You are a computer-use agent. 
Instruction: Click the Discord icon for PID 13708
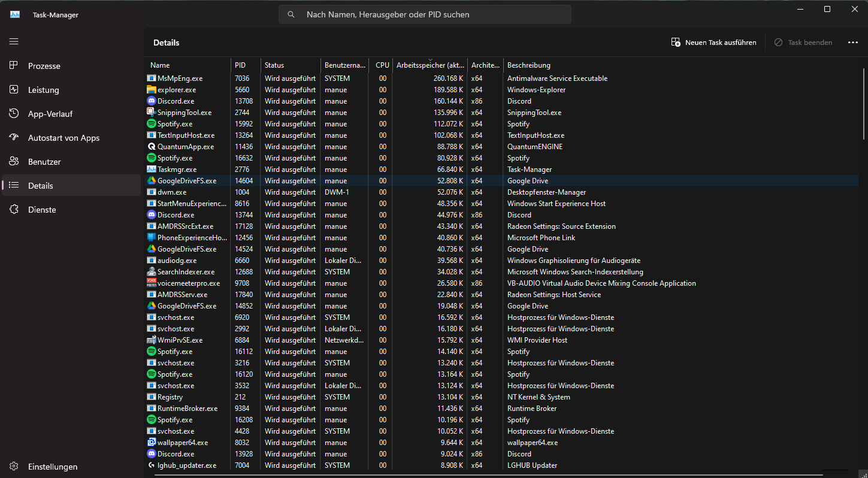(152, 101)
